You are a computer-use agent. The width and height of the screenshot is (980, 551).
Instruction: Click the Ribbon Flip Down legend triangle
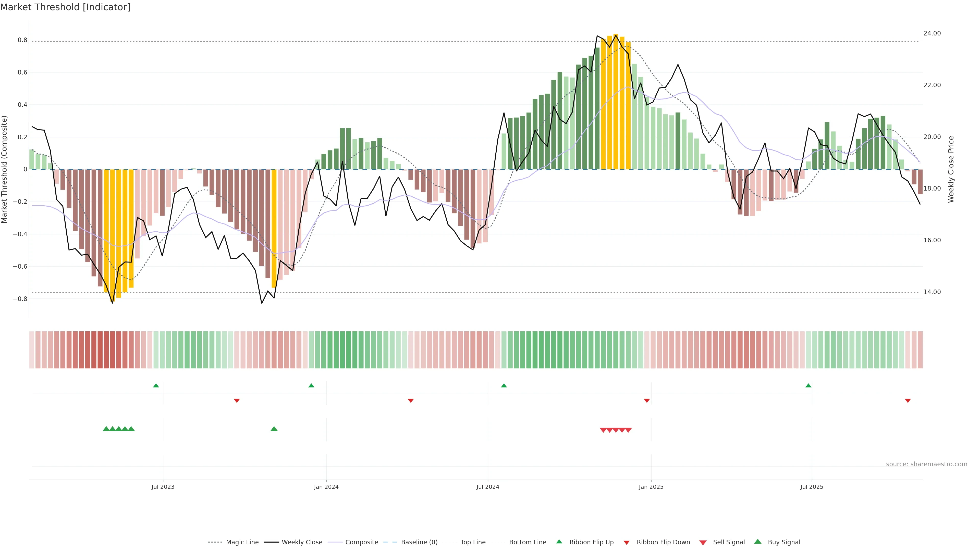[627, 542]
